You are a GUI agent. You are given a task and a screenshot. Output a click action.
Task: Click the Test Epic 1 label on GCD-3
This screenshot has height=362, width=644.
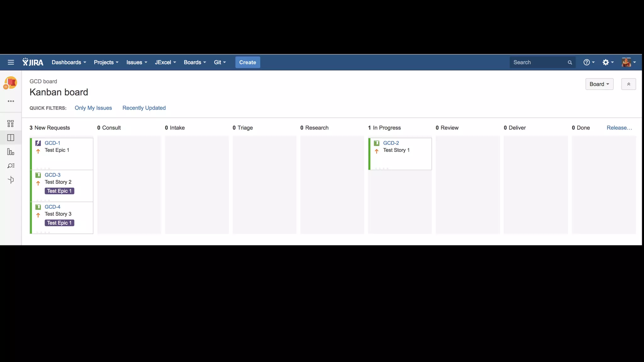click(x=59, y=191)
